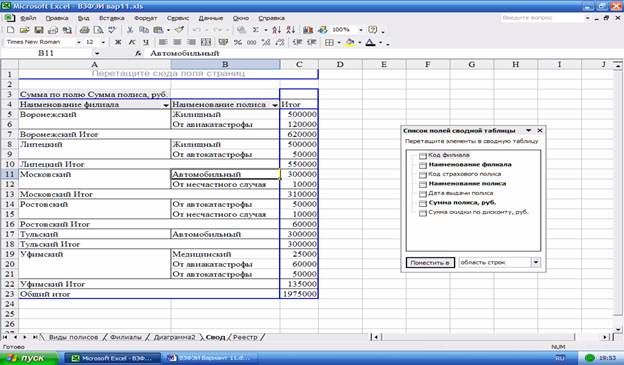
Task: Select the 'Общий итог' cell
Action: 95,294
